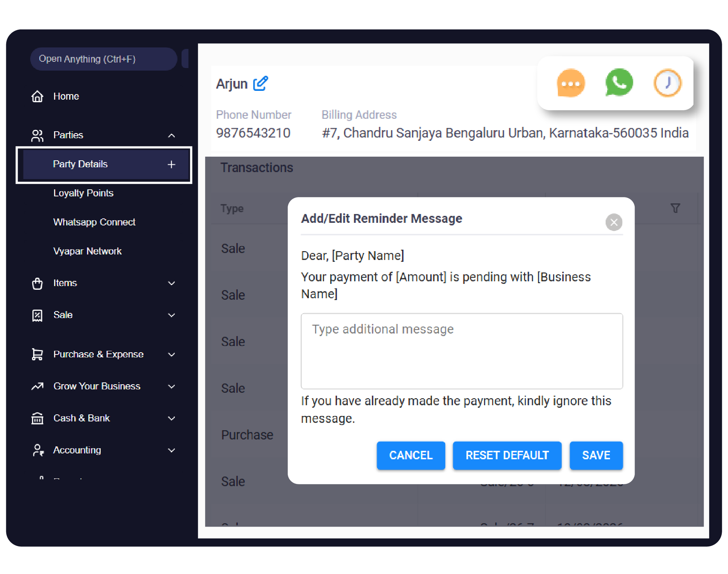
Task: Collapse the Parties section
Action: pos(171,135)
